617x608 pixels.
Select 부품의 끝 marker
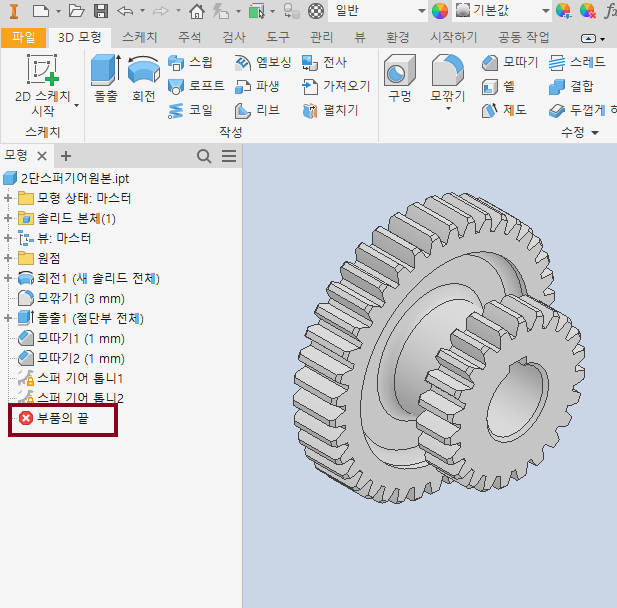[54, 418]
